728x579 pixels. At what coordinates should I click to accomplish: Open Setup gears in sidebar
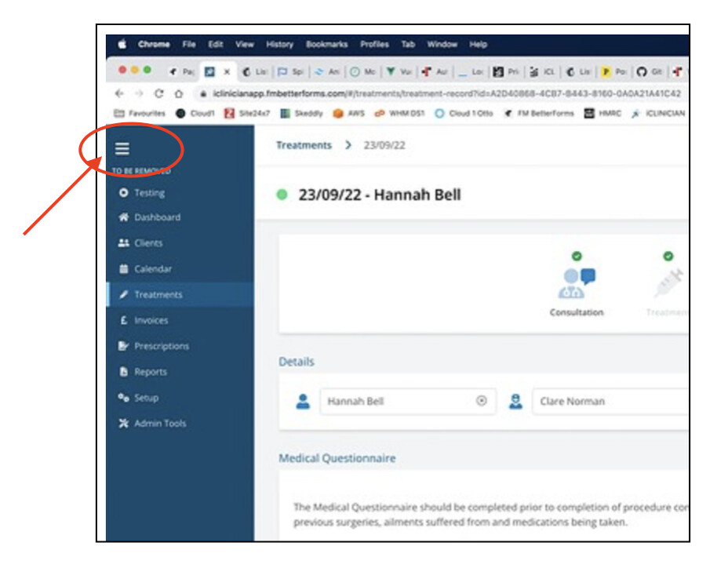123,398
